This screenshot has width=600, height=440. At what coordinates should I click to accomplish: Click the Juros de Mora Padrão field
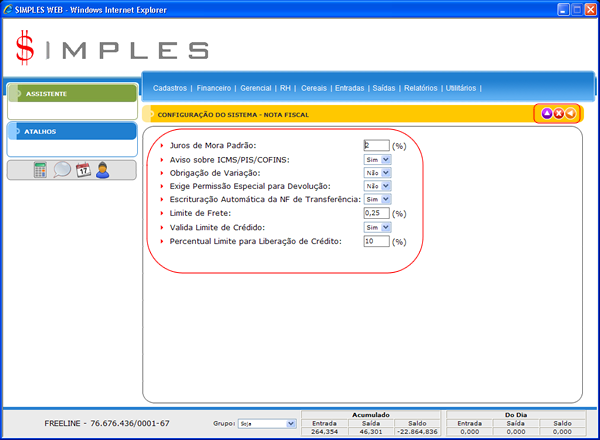(376, 145)
